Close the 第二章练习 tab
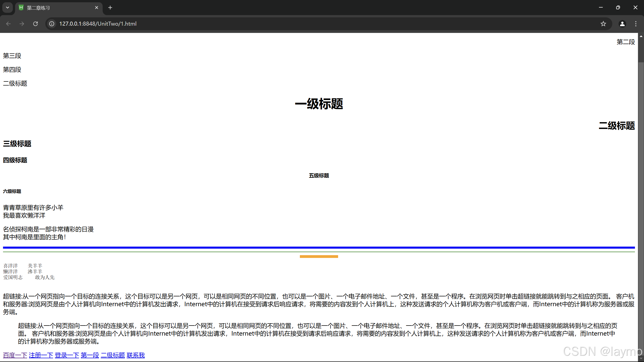This screenshot has width=644, height=362. [97, 8]
